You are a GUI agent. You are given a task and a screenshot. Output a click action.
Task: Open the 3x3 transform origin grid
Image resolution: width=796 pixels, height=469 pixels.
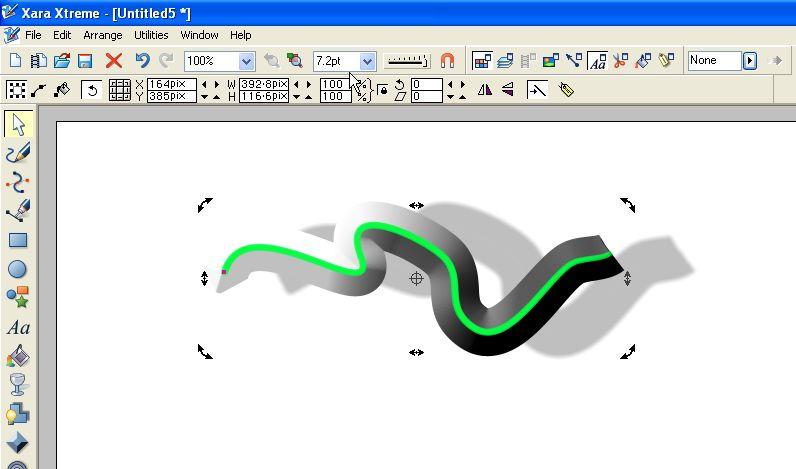[120, 90]
